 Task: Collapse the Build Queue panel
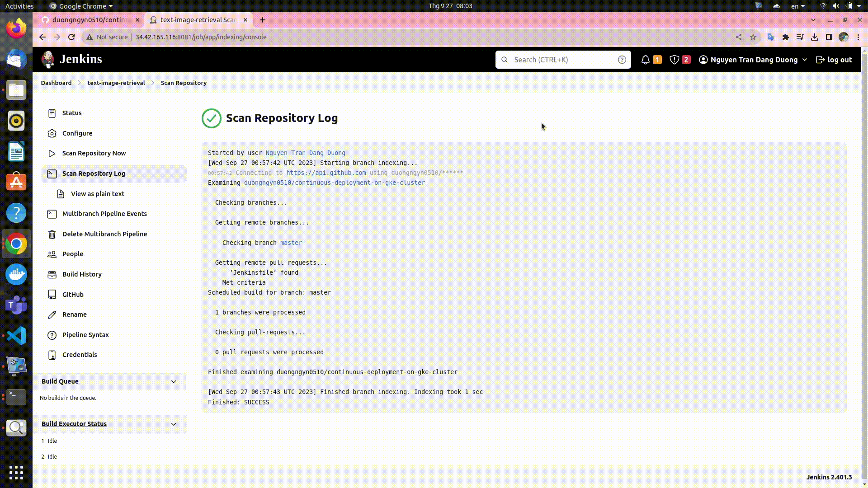coord(174,382)
